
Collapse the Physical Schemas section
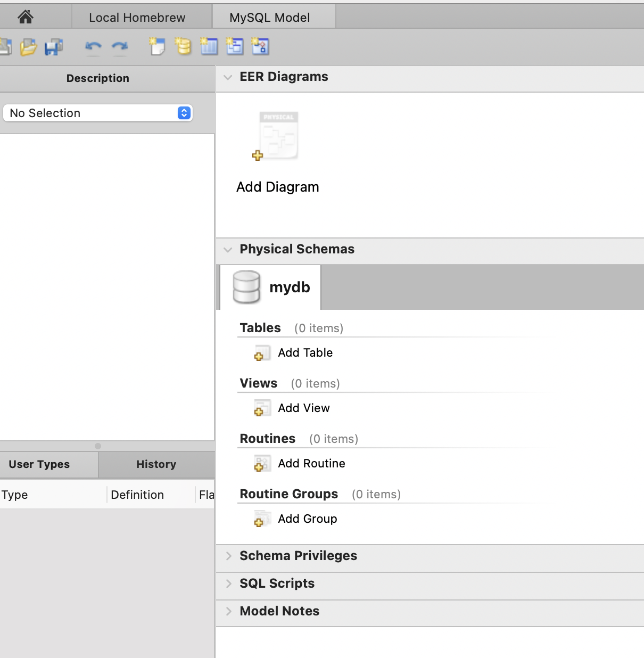(228, 250)
